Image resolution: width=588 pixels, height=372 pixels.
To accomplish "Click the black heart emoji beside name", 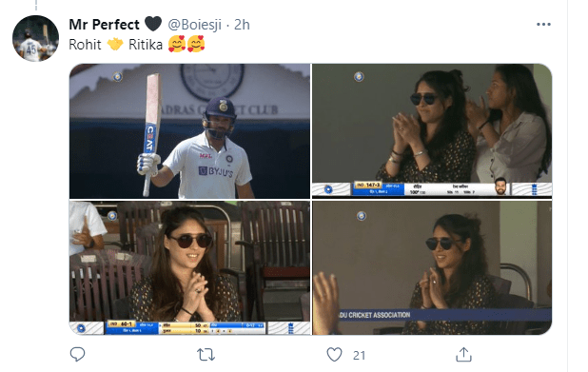I will pyautogui.click(x=153, y=25).
